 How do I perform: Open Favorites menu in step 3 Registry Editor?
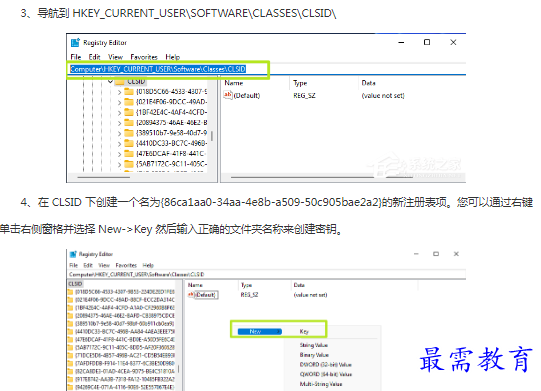pos(144,57)
